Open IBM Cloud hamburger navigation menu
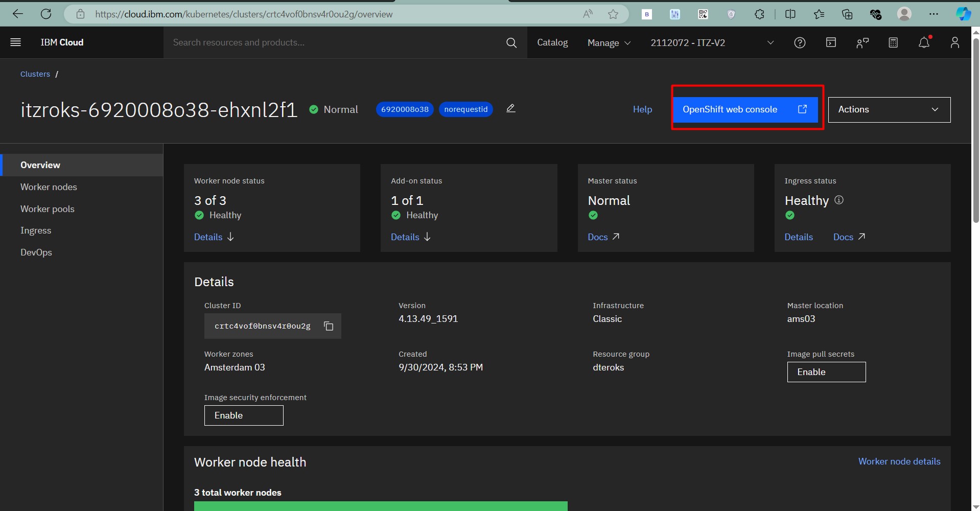 [16, 42]
